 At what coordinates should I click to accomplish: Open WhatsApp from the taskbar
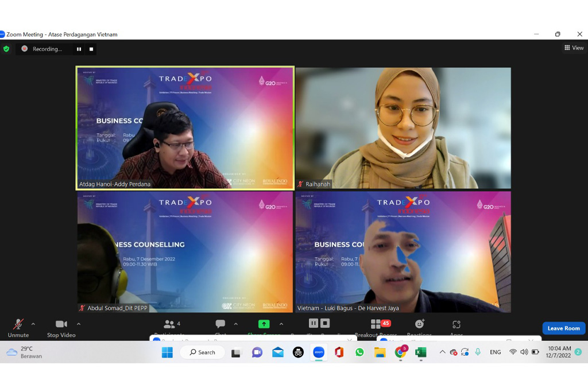coord(359,352)
